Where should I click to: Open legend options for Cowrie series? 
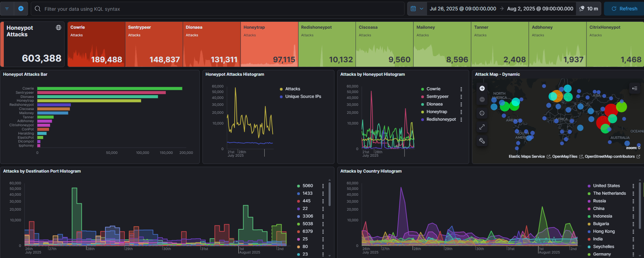[x=461, y=89]
